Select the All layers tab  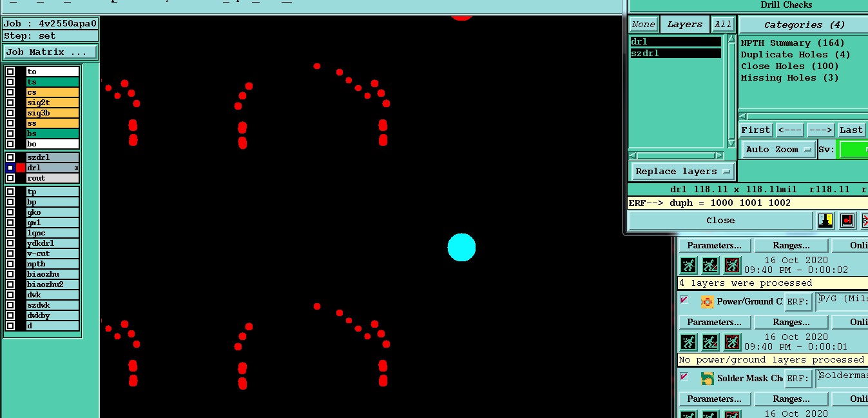(x=723, y=25)
